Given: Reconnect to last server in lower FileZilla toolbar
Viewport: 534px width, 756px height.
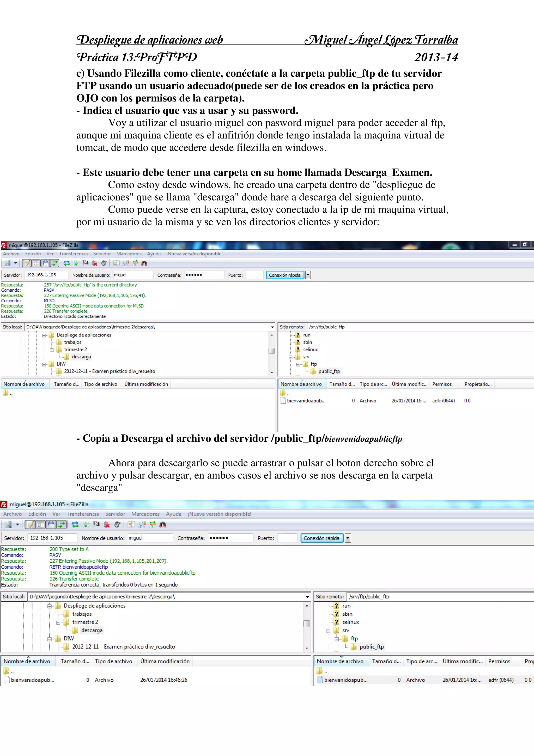Looking at the screenshot, I should click(x=117, y=525).
